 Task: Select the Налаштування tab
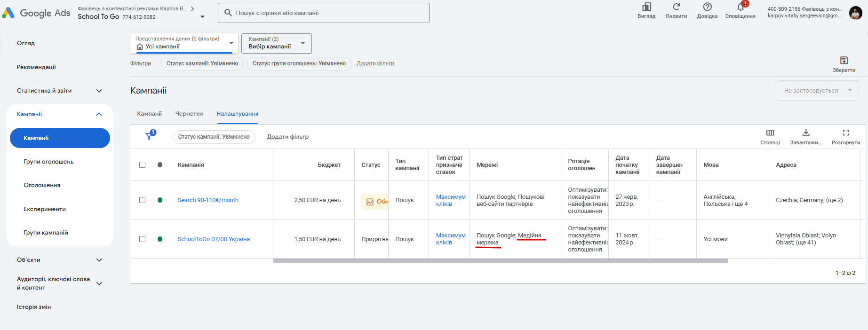[x=237, y=114]
